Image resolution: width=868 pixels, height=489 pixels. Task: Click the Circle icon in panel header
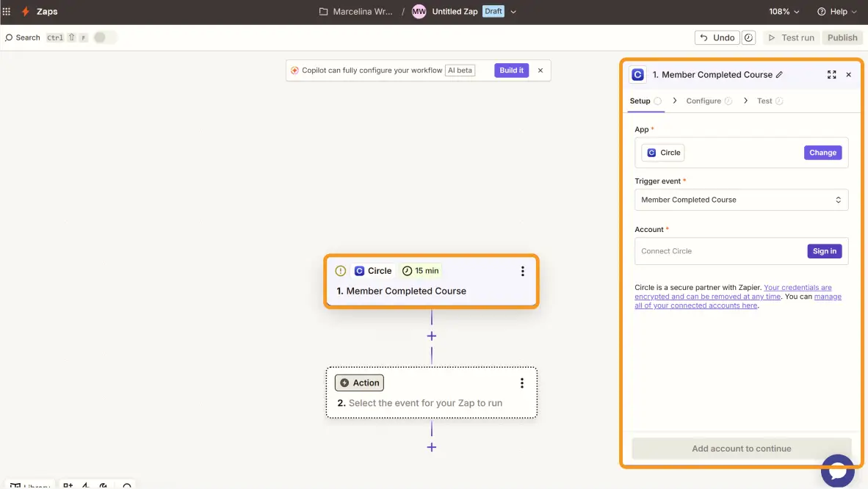tap(637, 75)
